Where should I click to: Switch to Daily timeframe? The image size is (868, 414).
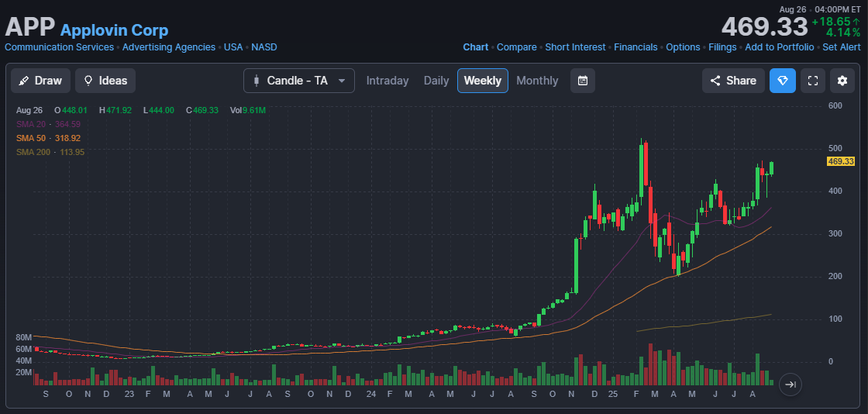click(x=436, y=81)
